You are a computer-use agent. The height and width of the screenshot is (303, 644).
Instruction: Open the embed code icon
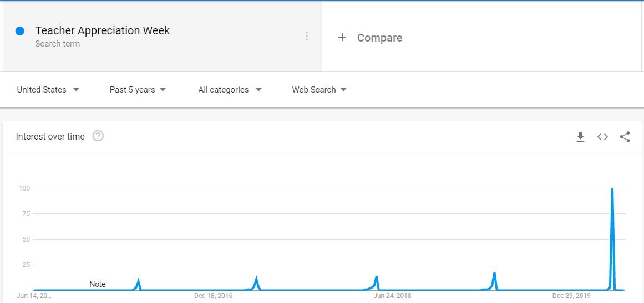602,137
